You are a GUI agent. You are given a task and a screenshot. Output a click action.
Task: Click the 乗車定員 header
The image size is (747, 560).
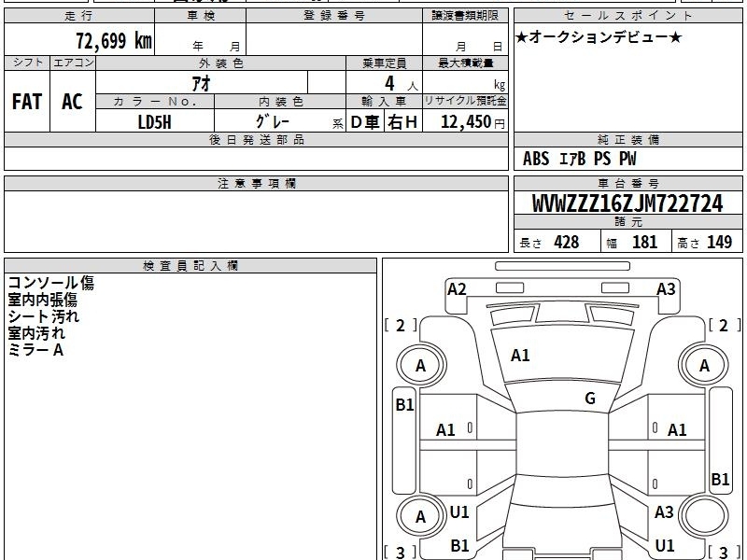[x=384, y=63]
